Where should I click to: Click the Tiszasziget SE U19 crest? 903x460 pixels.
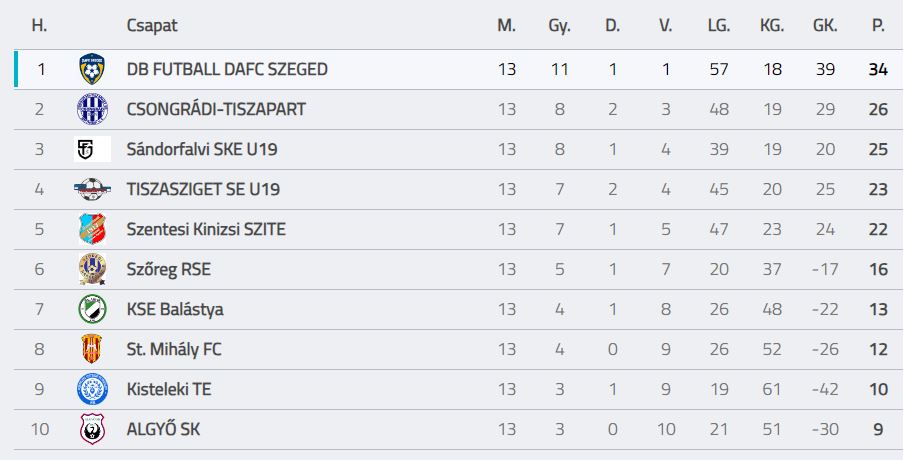tap(92, 189)
